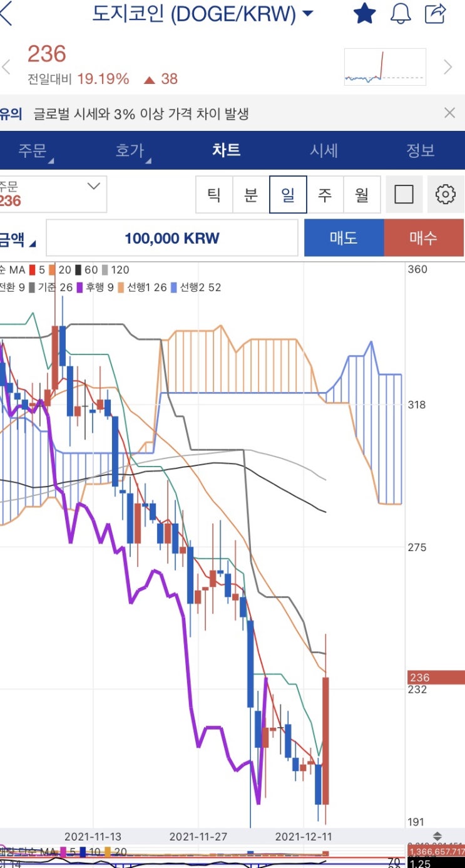Screen dimensions: 465x868
Task: Open the price alert bell icon
Action: tap(401, 13)
